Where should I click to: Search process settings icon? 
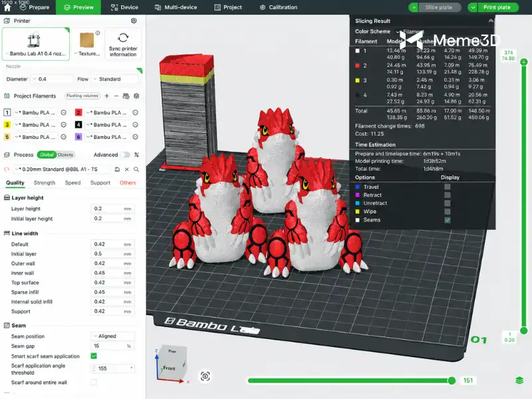(136, 170)
